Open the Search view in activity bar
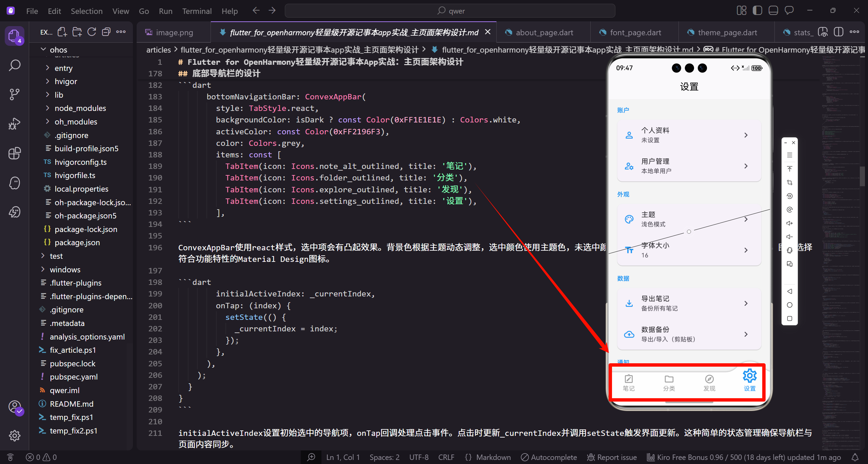 pos(15,65)
